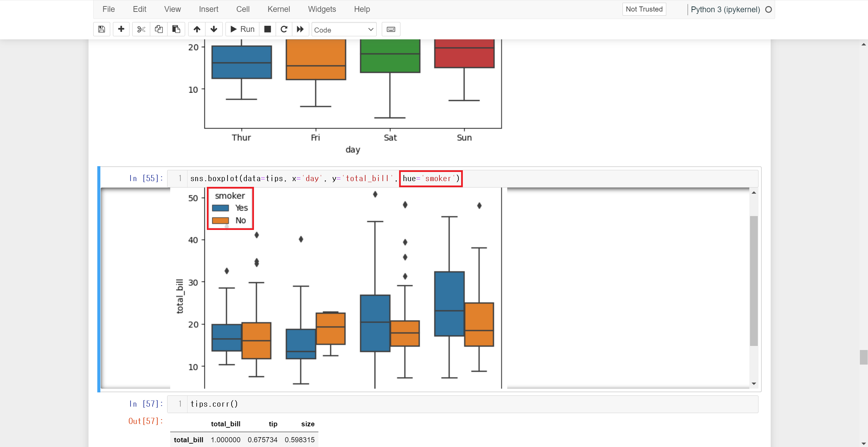Interrupt the kernel with the stop icon
Image resolution: width=868 pixels, height=447 pixels.
click(x=268, y=29)
